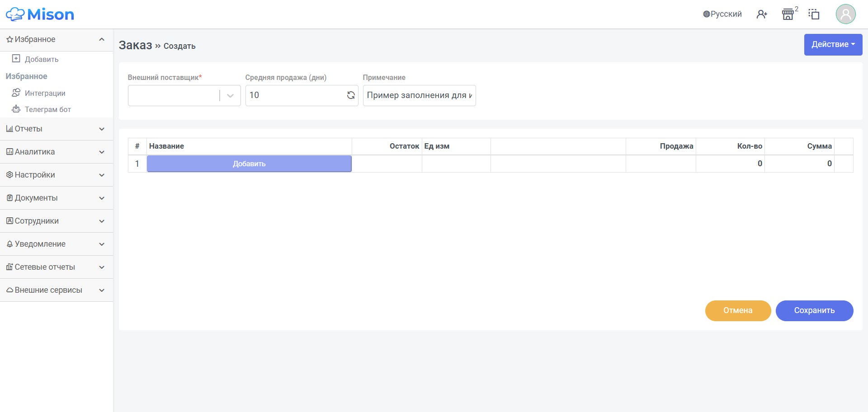Open the Внешний поставщик dropdown
The image size is (868, 412).
pyautogui.click(x=184, y=95)
